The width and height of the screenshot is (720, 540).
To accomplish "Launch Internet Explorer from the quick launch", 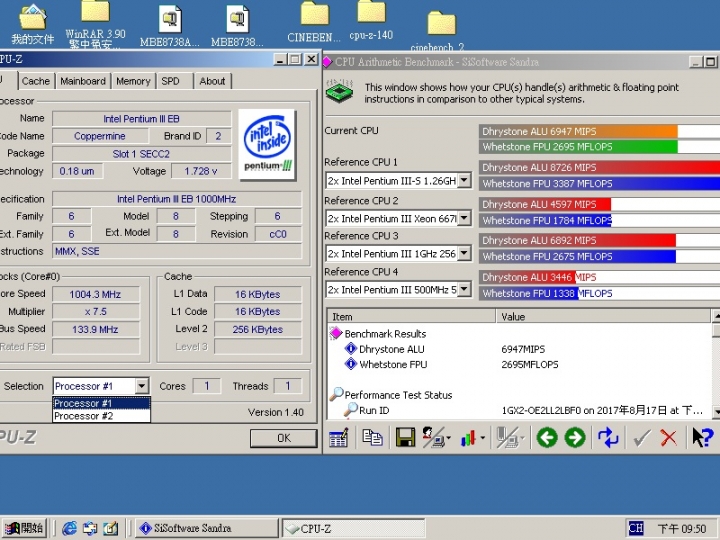I will click(69, 528).
